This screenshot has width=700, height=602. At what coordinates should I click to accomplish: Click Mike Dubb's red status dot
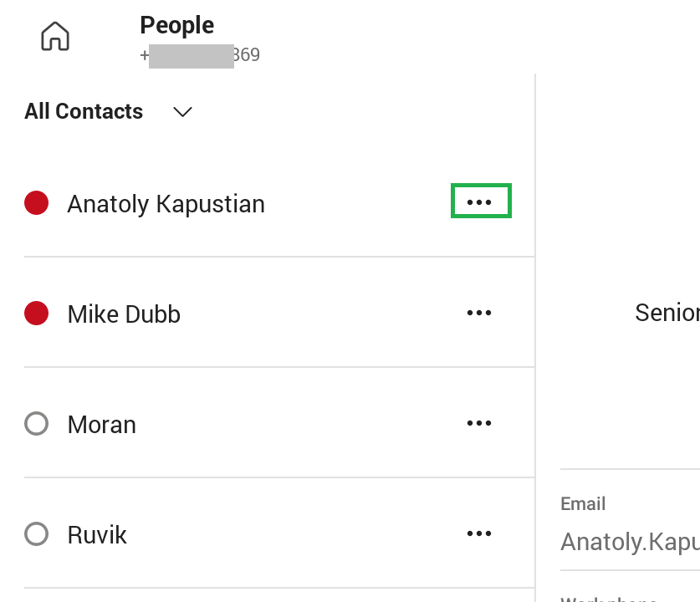tap(36, 313)
